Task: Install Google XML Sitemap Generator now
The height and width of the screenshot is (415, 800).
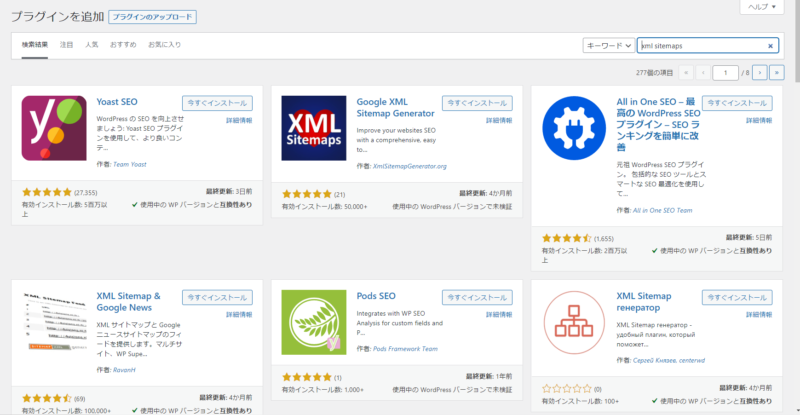Action: tap(477, 103)
